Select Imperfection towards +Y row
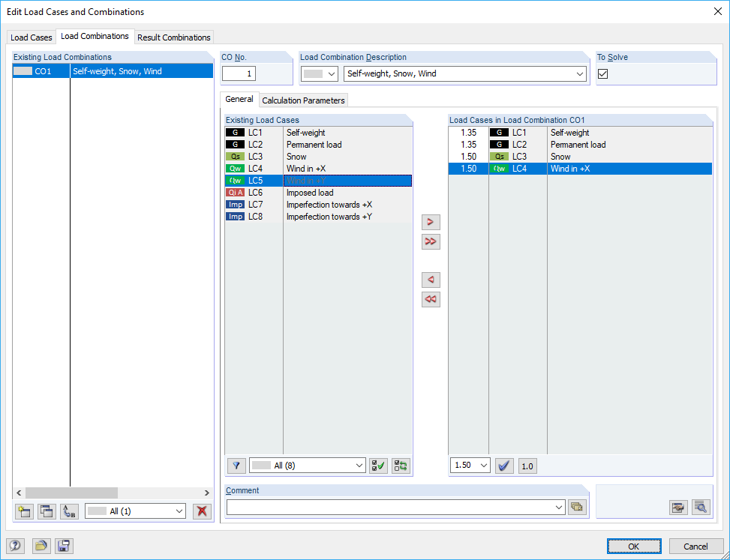 point(318,217)
